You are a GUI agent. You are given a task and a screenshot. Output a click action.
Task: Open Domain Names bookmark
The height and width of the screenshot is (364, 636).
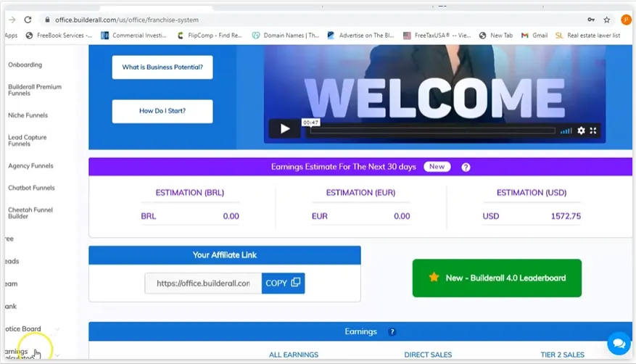click(286, 36)
